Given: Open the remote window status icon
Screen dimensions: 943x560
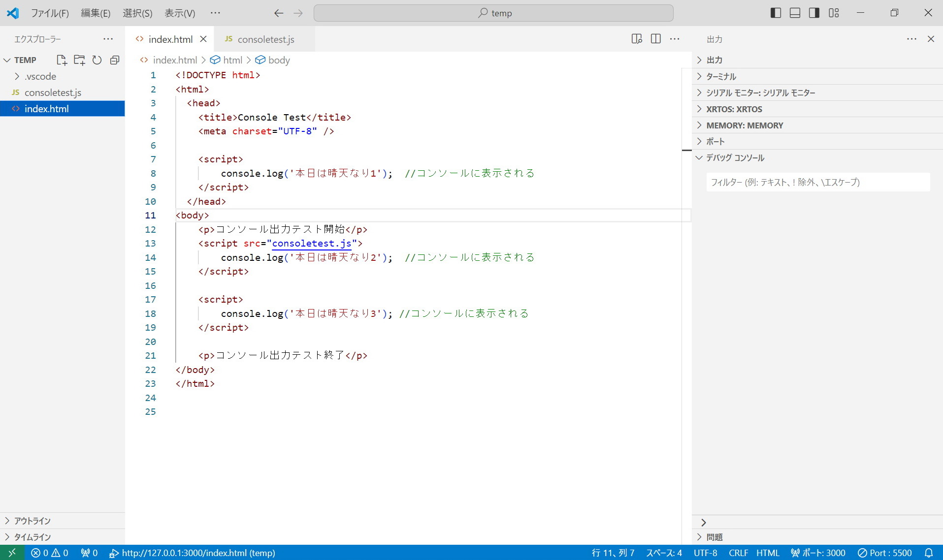Looking at the screenshot, I should (x=12, y=553).
